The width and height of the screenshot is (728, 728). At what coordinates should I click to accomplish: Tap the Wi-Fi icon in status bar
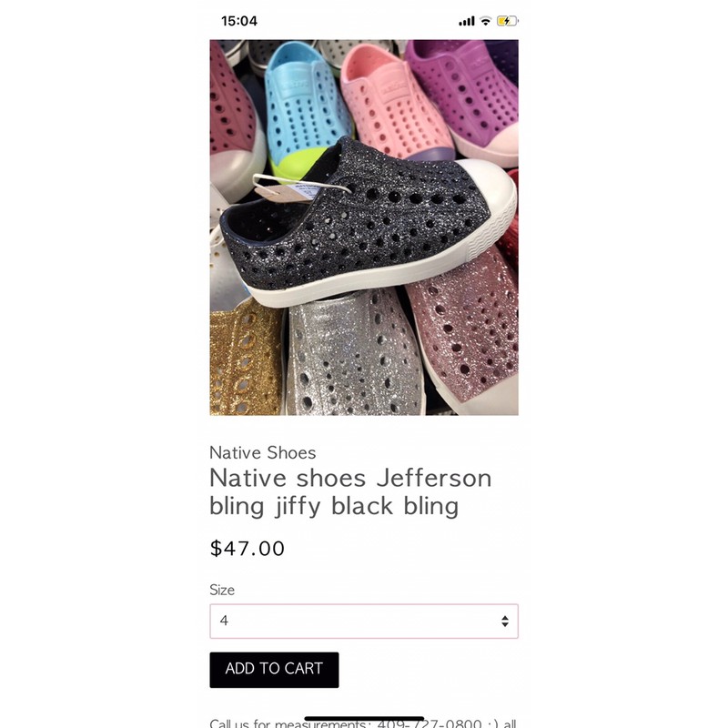(485, 21)
